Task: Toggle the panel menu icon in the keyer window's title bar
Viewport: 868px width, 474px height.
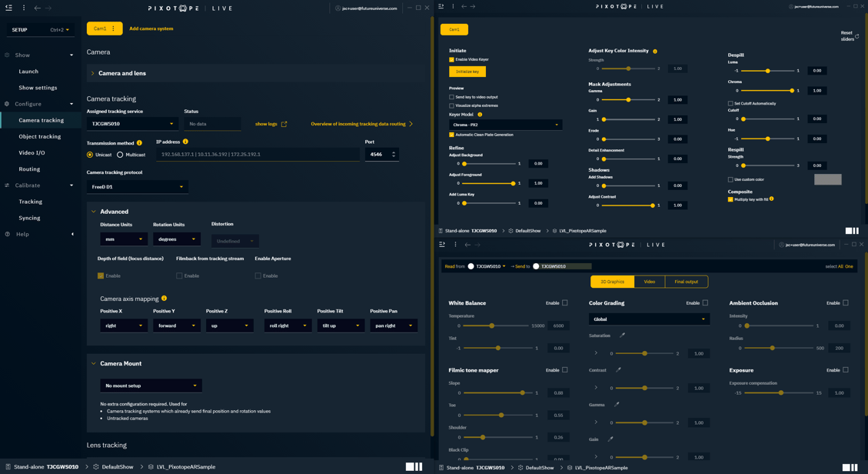Action: [x=441, y=7]
